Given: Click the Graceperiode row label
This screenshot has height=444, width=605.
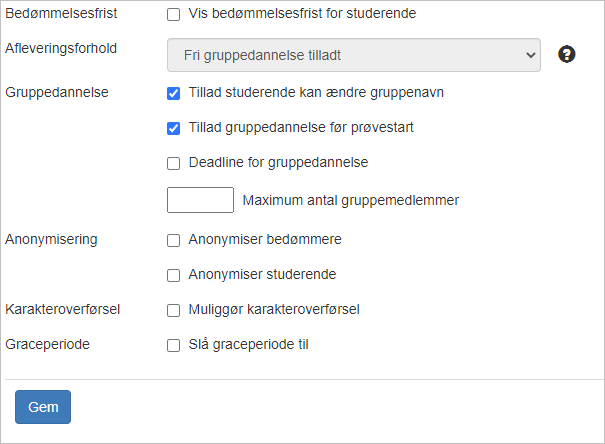Looking at the screenshot, I should pos(47,344).
